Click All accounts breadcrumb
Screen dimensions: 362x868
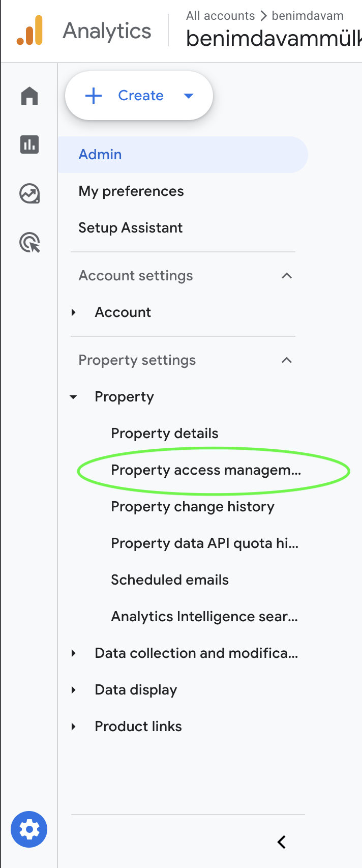point(220,16)
